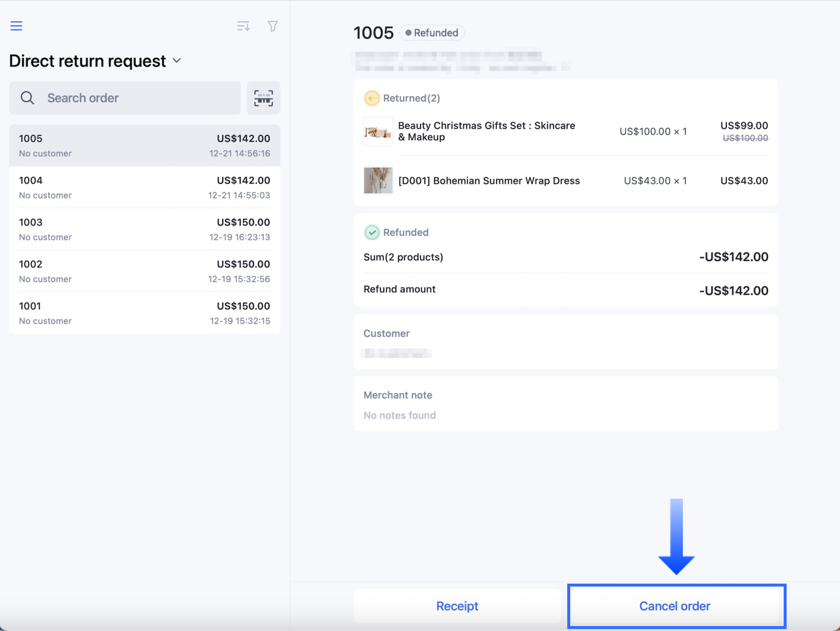
Task: Open the hamburger navigation menu
Action: [16, 26]
